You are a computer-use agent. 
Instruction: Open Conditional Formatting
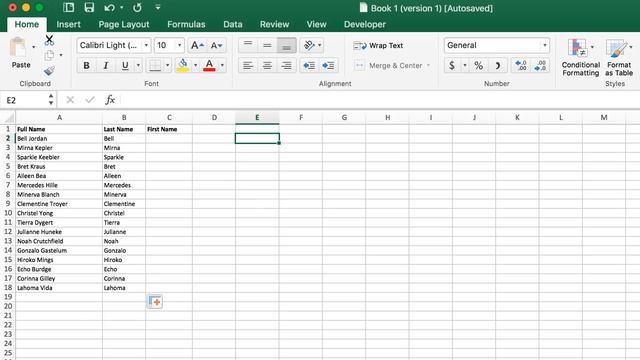580,57
